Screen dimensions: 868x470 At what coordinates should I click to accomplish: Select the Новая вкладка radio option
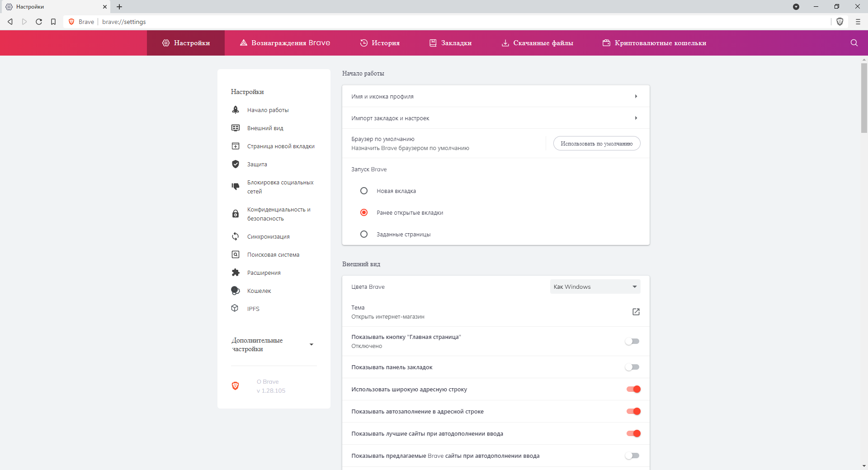click(364, 191)
